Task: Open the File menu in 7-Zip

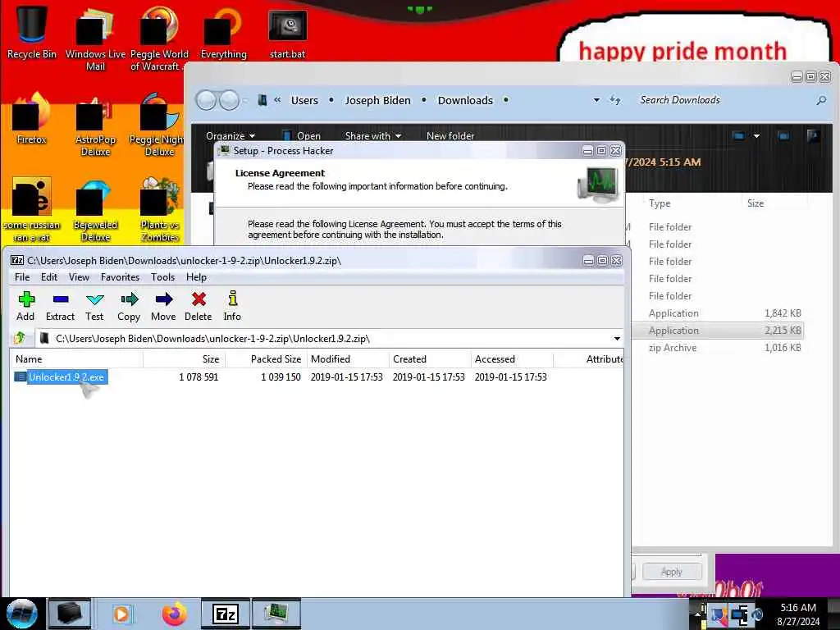Action: pyautogui.click(x=22, y=277)
